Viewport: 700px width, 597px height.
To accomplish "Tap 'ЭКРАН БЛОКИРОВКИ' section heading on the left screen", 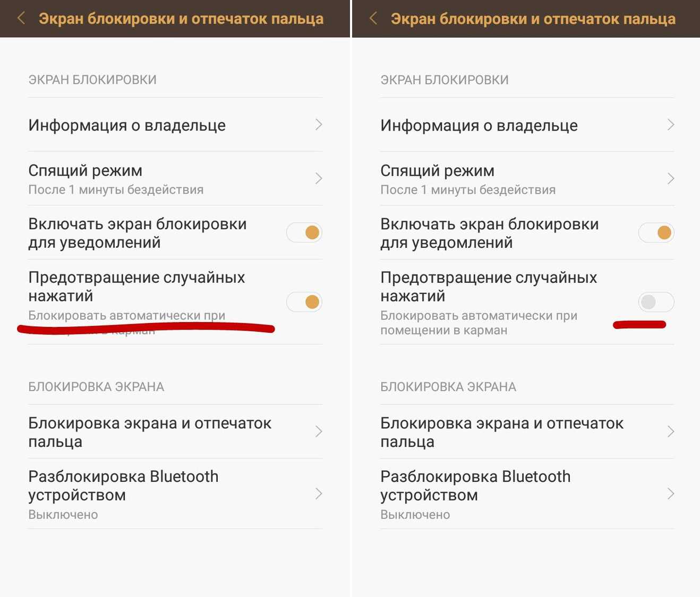I will pyautogui.click(x=92, y=80).
